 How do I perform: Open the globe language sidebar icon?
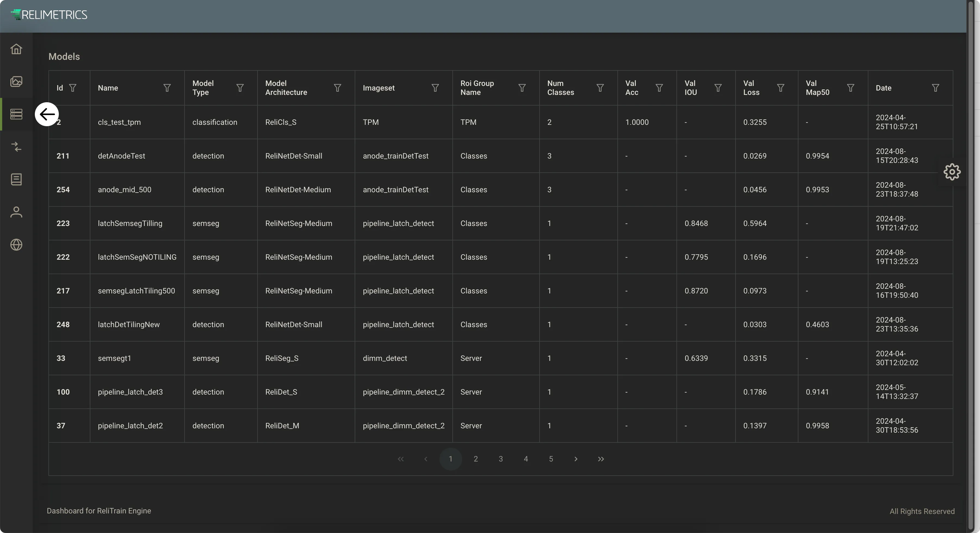coord(16,245)
